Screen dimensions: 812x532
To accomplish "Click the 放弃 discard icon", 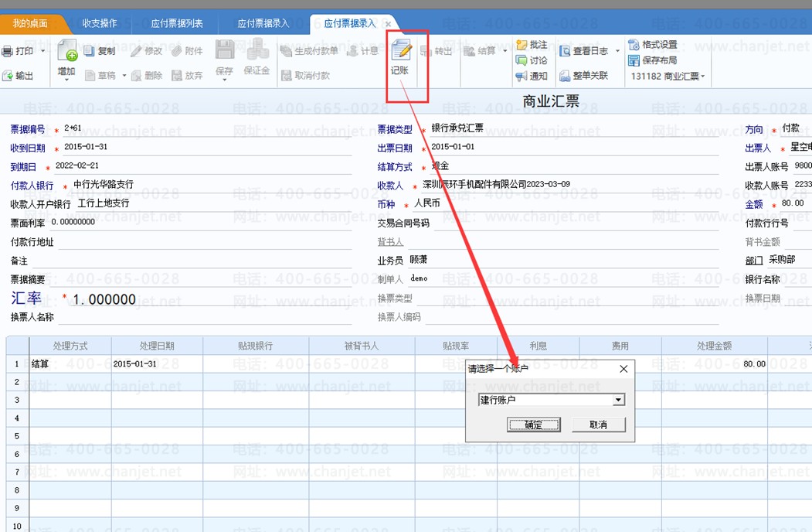I will click(177, 76).
